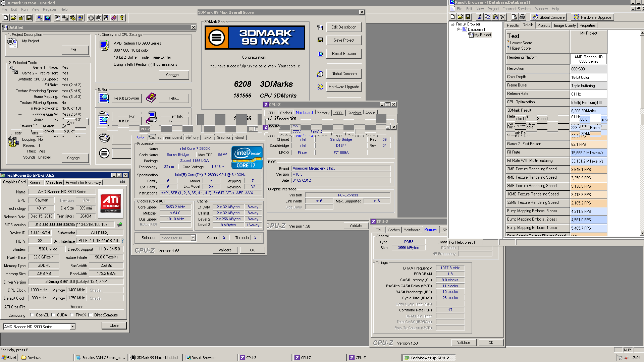The height and width of the screenshot is (362, 644).
Task: Collapse Result Browser tree root node
Action: click(452, 24)
